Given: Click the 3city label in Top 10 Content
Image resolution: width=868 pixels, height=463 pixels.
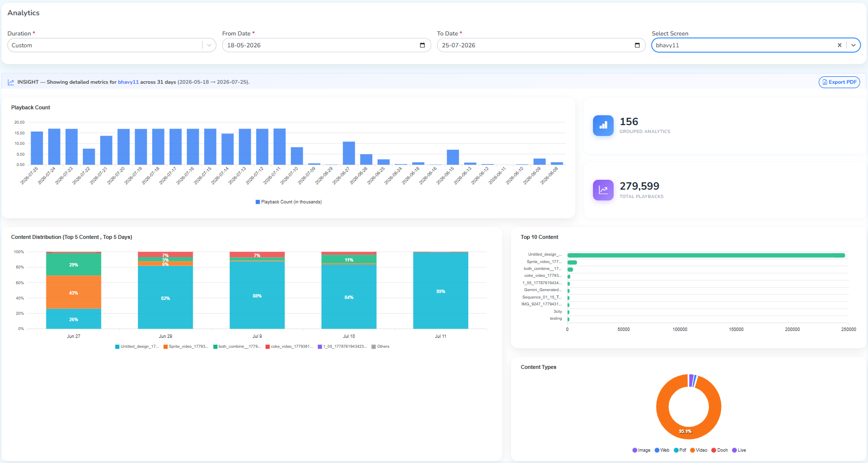Looking at the screenshot, I should coord(557,312).
